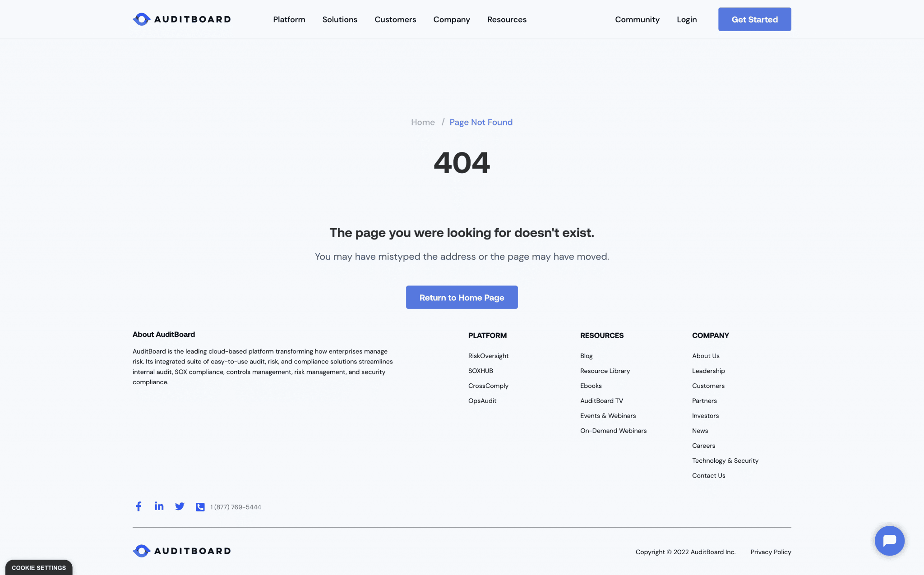Open the Resources nav menu
The height and width of the screenshot is (575, 924).
[x=507, y=19]
